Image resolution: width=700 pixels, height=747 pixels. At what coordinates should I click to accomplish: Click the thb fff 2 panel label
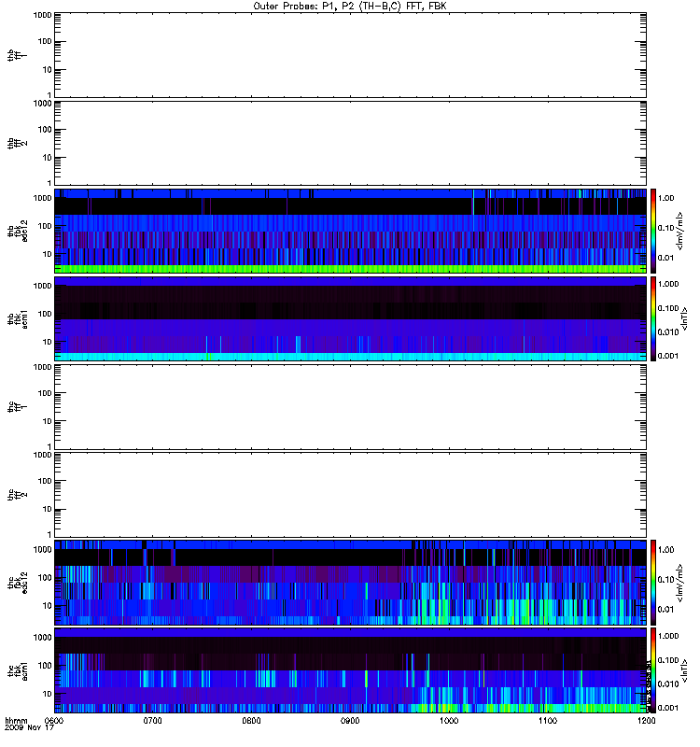click(17, 144)
